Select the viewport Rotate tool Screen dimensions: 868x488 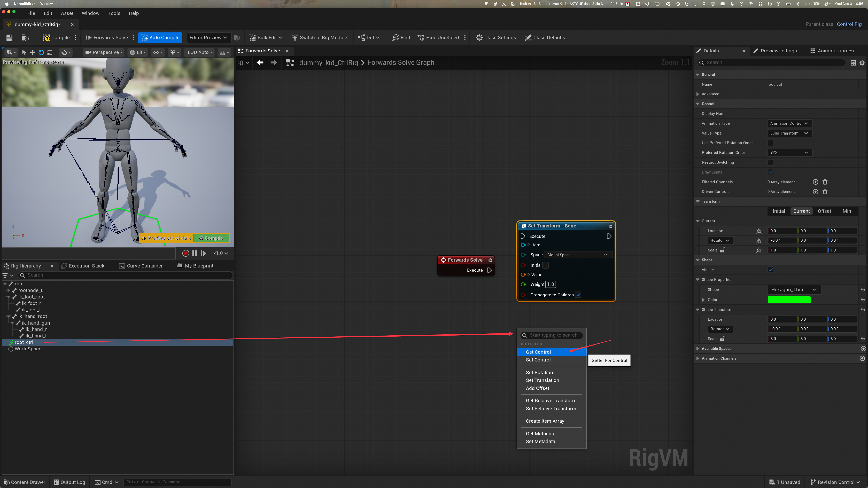(41, 53)
